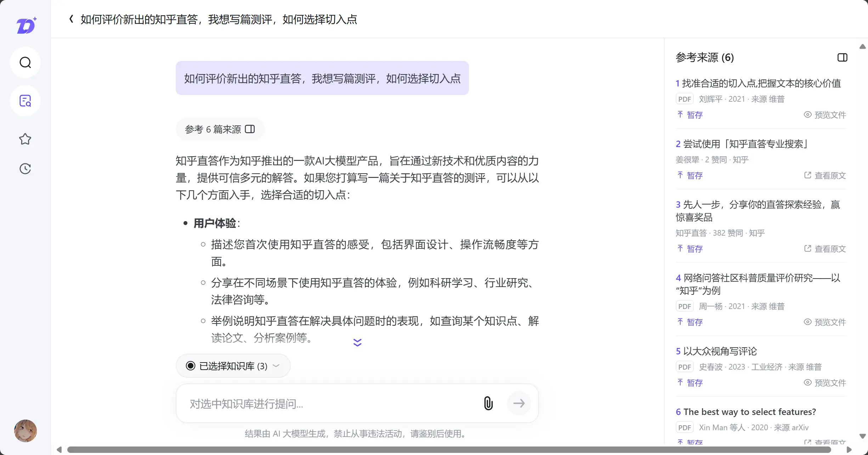Send the question with arrow button

(x=519, y=403)
